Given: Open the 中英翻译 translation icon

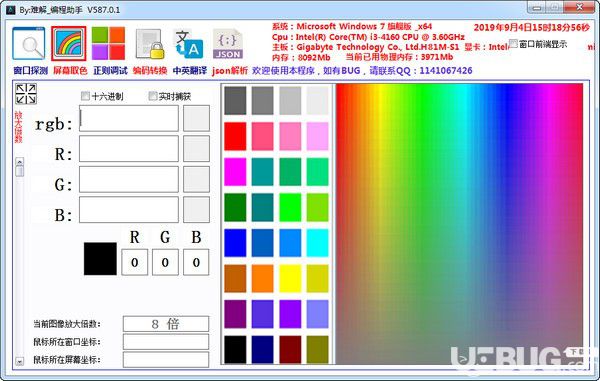Looking at the screenshot, I should click(188, 43).
